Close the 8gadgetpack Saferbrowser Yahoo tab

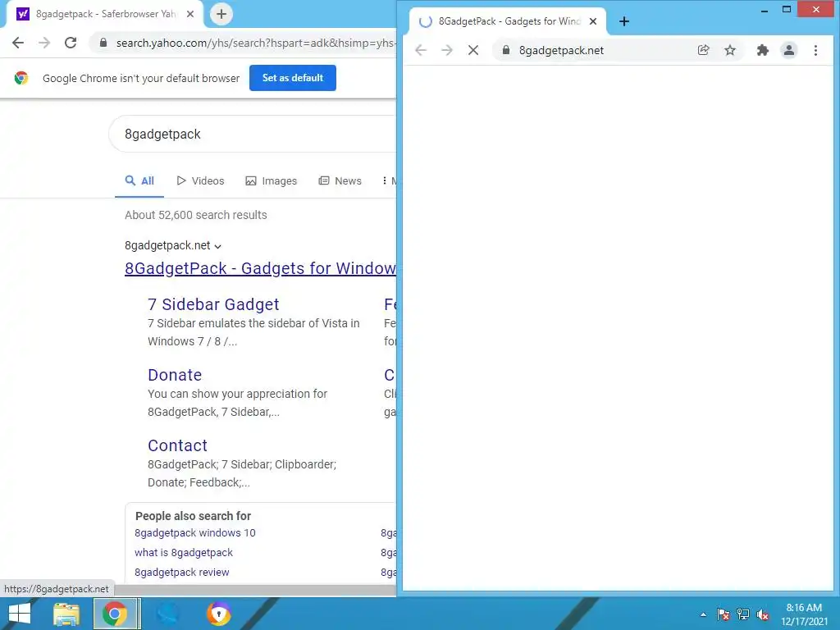[190, 14]
